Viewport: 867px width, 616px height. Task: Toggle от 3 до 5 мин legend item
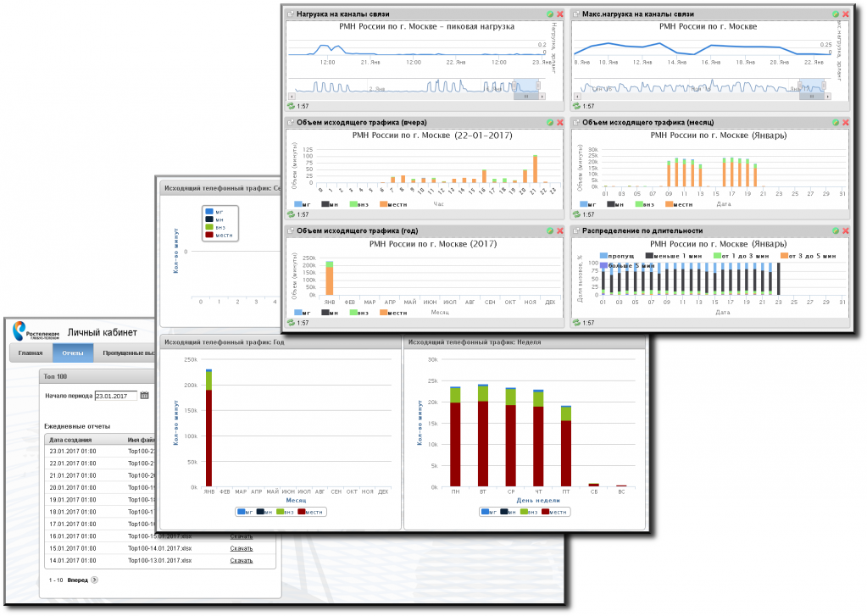point(808,256)
